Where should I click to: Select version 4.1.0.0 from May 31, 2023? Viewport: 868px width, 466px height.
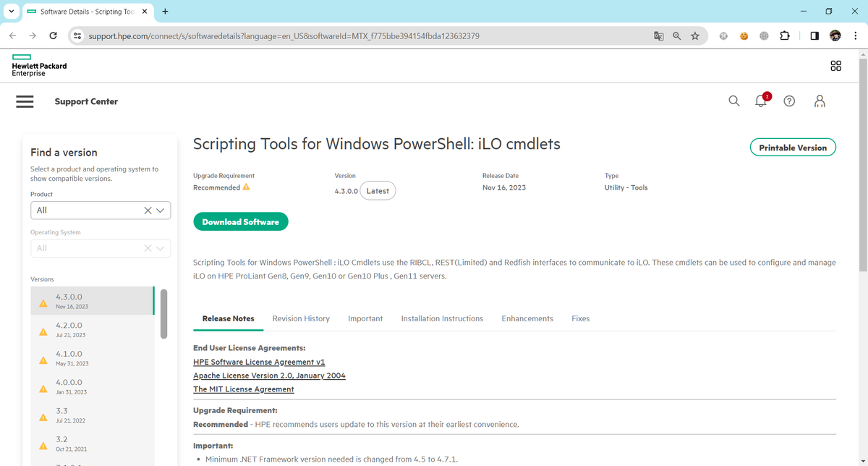click(93, 358)
